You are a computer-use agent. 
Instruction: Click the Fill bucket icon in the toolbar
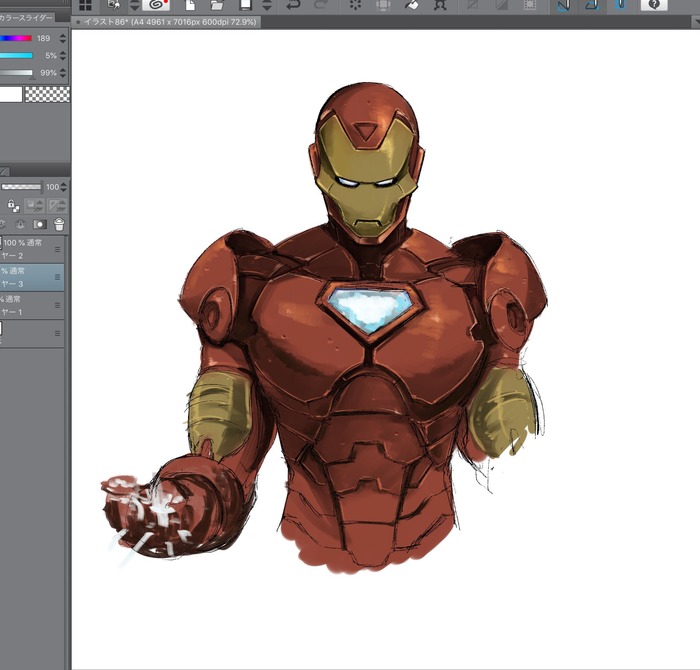(410, 5)
